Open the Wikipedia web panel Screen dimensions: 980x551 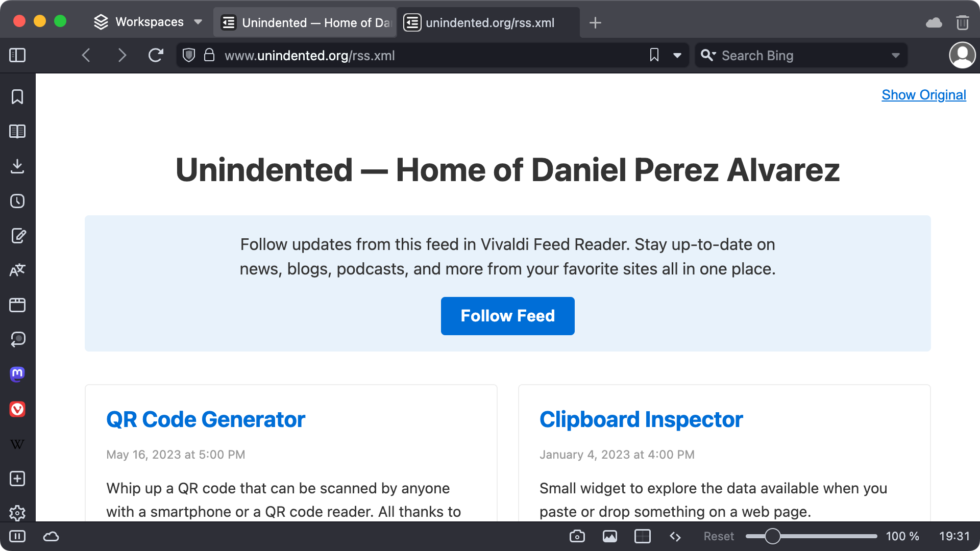tap(17, 443)
